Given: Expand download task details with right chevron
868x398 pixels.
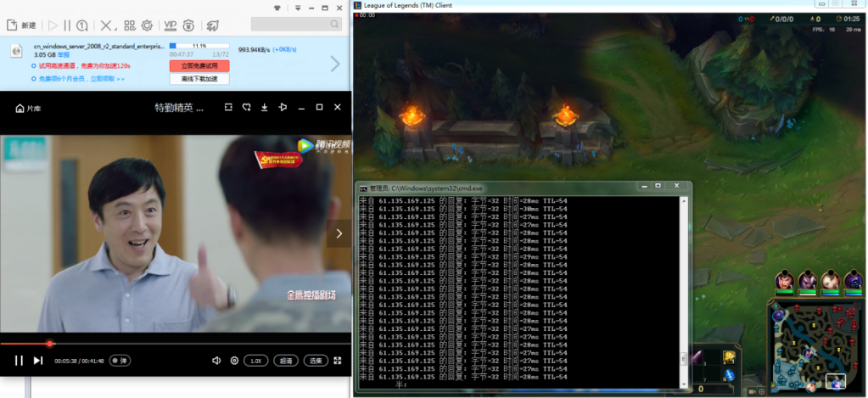Looking at the screenshot, I should pyautogui.click(x=335, y=64).
